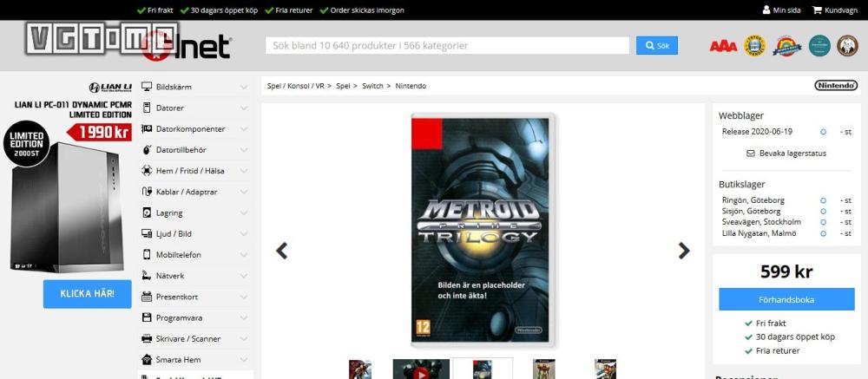Expand the Bildskärm category chevron
The width and height of the screenshot is (868, 379).
[x=244, y=87]
